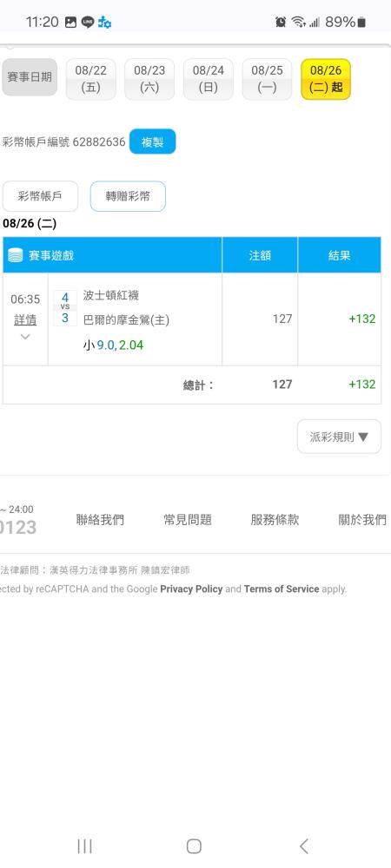This screenshot has width=391, height=868.
Task: Tap the battery status icon
Action: point(361,23)
